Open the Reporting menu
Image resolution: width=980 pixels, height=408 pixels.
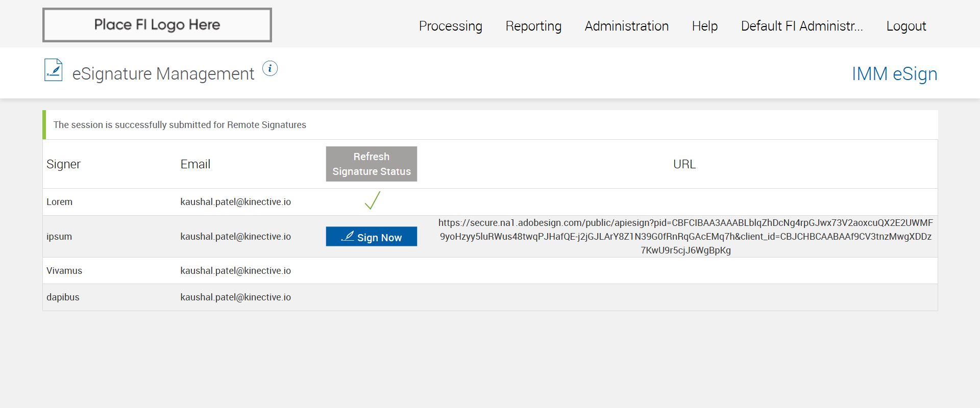click(x=533, y=26)
